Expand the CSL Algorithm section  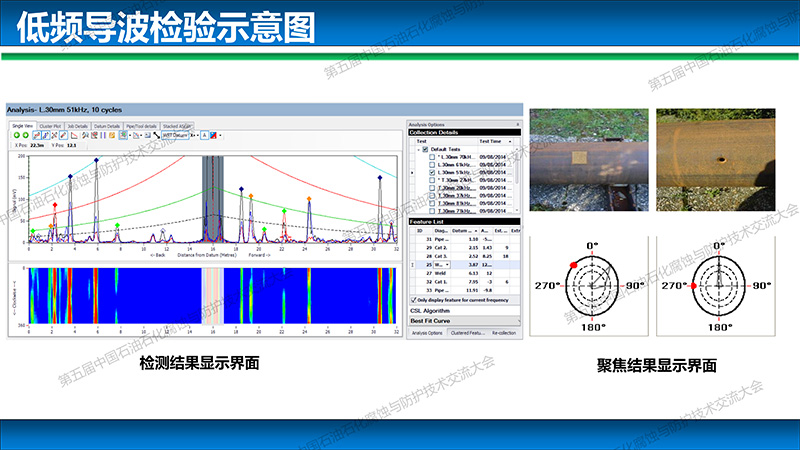[x=464, y=311]
